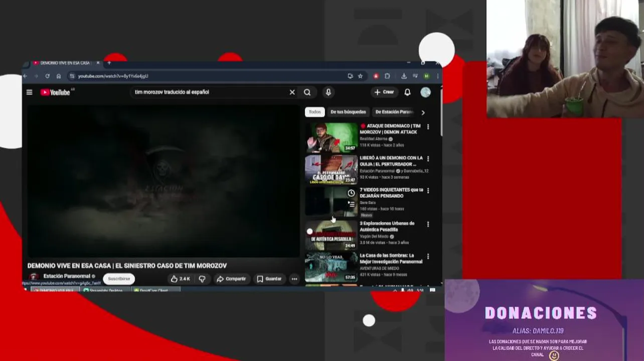
Task: Open the Streamlabs Desktop taskbar item
Action: click(x=106, y=290)
